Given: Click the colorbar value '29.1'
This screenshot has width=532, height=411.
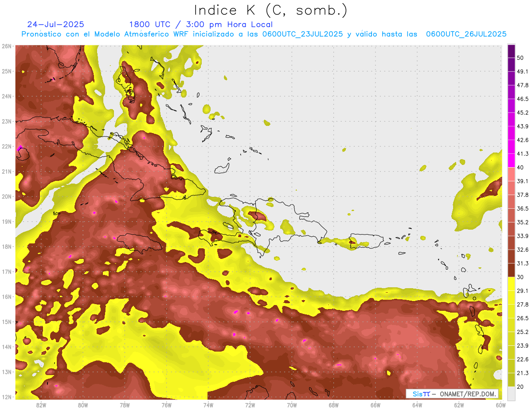Looking at the screenshot, I should point(522,291).
